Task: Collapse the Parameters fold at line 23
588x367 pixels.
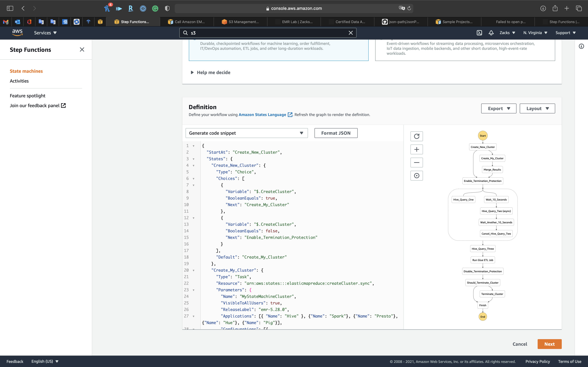Action: 194,290
